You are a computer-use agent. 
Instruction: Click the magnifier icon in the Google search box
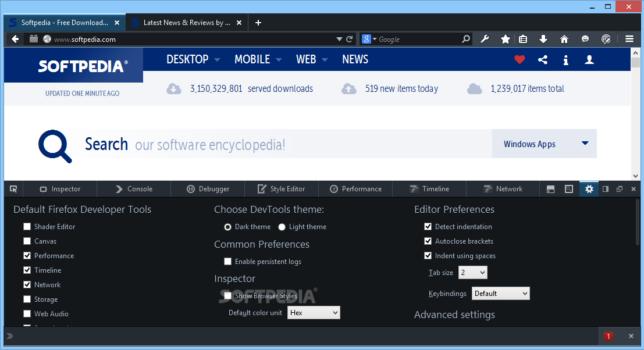click(466, 39)
